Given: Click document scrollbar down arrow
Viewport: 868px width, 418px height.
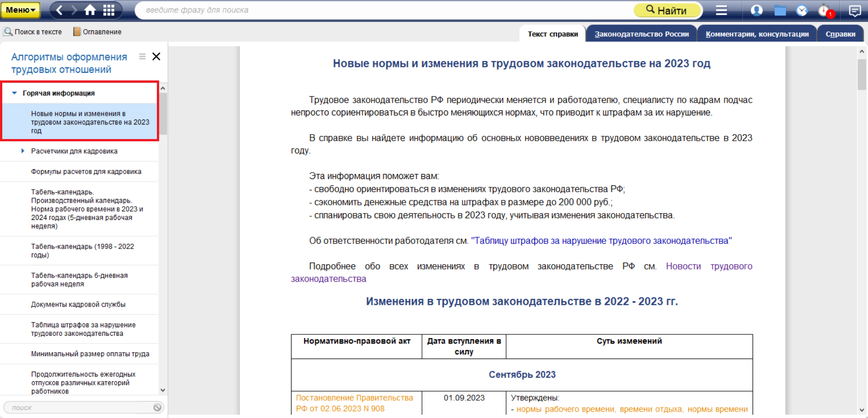Looking at the screenshot, I should [x=862, y=410].
